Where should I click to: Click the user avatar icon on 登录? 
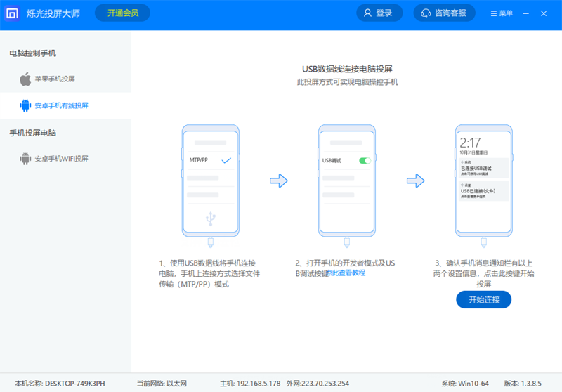click(x=367, y=13)
